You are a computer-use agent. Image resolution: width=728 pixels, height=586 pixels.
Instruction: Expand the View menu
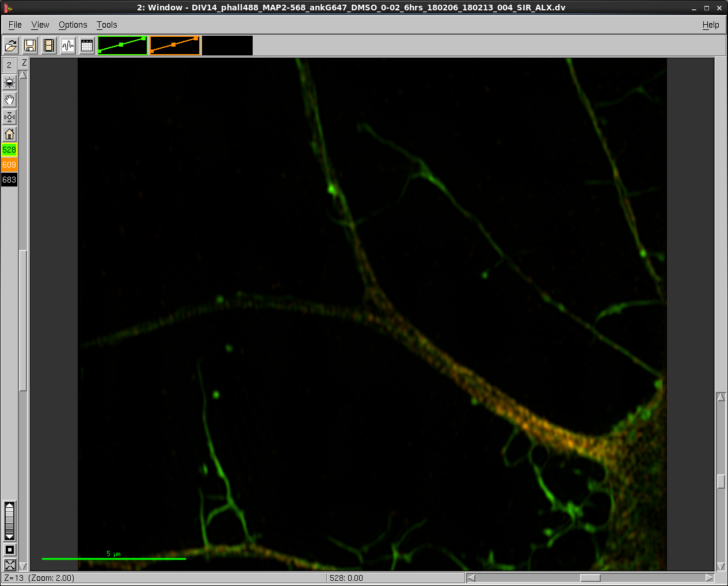click(40, 25)
